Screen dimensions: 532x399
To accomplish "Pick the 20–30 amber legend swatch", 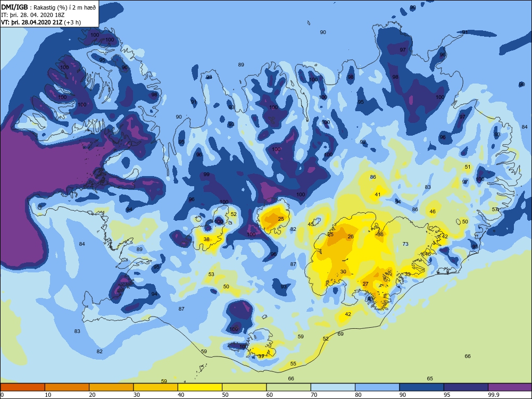I will click(x=111, y=387).
